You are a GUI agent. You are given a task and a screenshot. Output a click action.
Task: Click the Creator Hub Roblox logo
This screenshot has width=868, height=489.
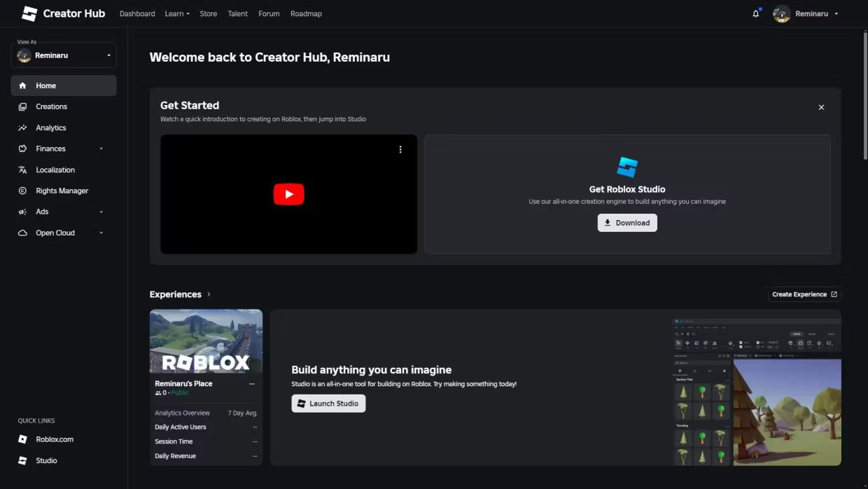click(29, 13)
